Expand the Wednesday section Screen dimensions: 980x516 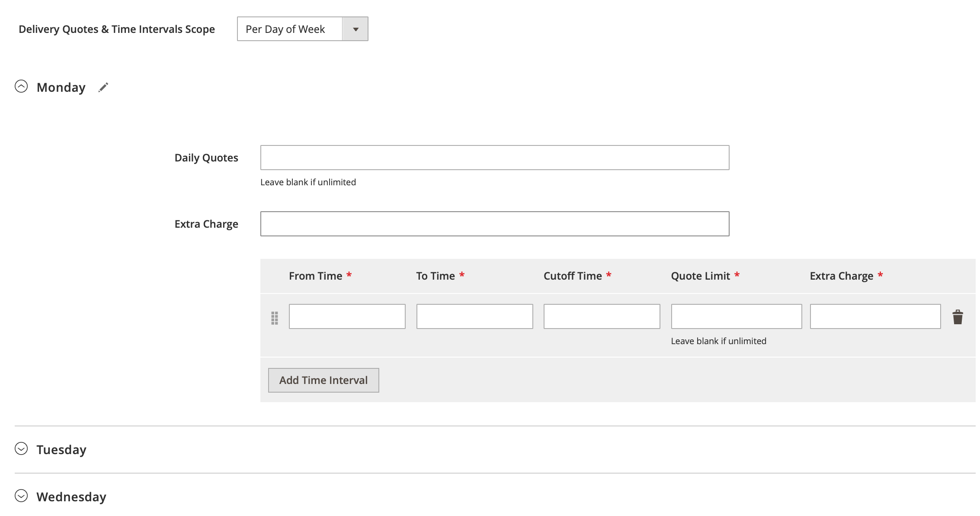21,496
